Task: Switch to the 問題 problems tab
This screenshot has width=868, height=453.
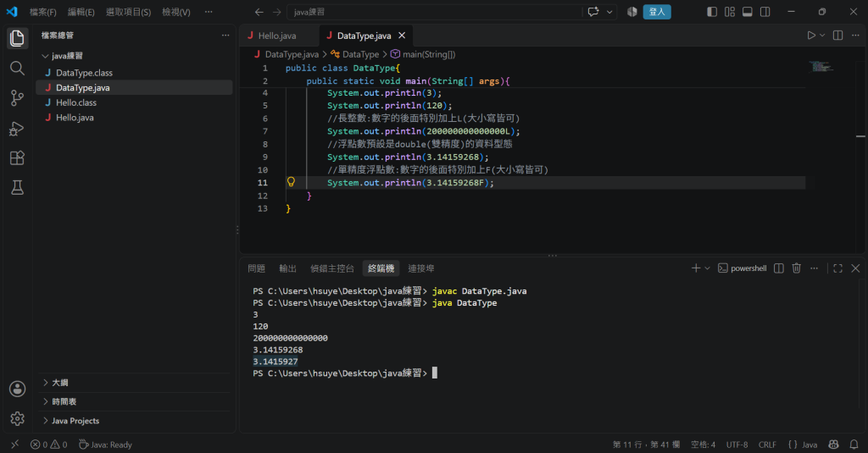Action: pyautogui.click(x=256, y=268)
